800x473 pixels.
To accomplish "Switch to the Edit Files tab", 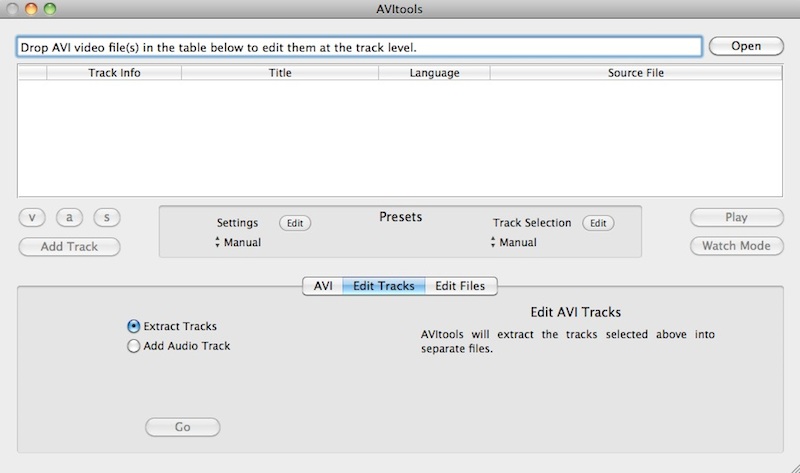I will point(460,286).
